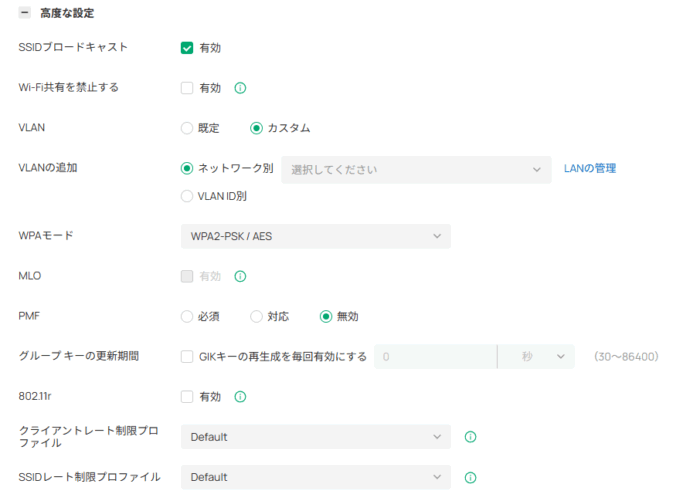This screenshot has height=494, width=700.
Task: Open the クライアントレート制限プロファイル dropdown
Action: coord(315,437)
